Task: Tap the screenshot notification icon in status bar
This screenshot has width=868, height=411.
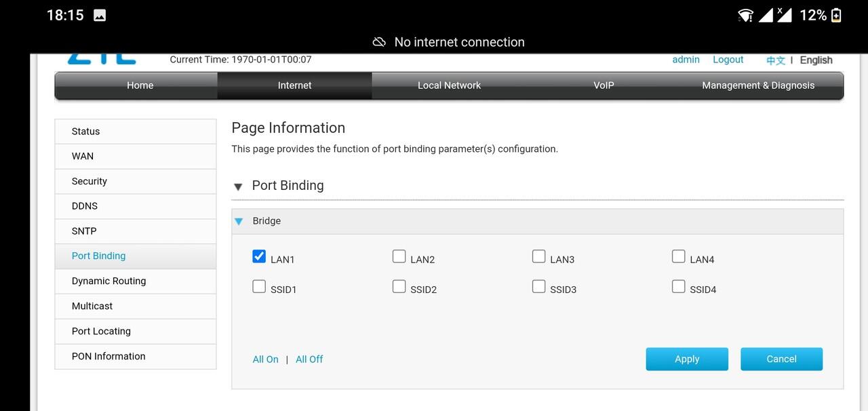Action: tap(100, 14)
